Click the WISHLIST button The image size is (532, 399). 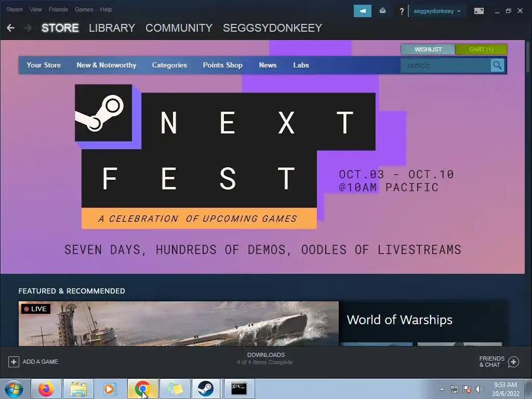(x=428, y=49)
